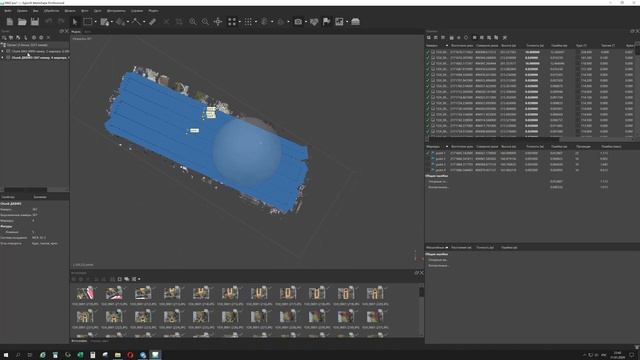Switch to the Ortho view tab
This screenshot has height=360, width=640.
pyautogui.click(x=87, y=31)
